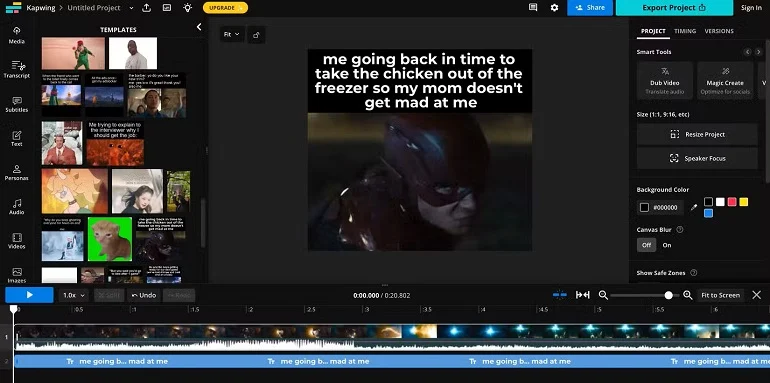Switch to the Versions tab
The height and width of the screenshot is (383, 770).
(719, 31)
